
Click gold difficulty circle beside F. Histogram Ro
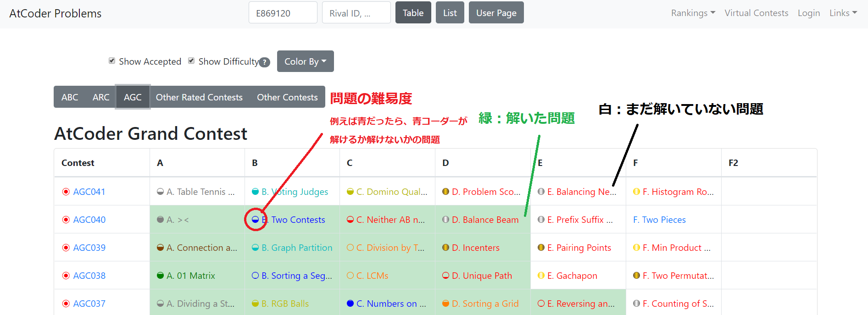click(636, 192)
